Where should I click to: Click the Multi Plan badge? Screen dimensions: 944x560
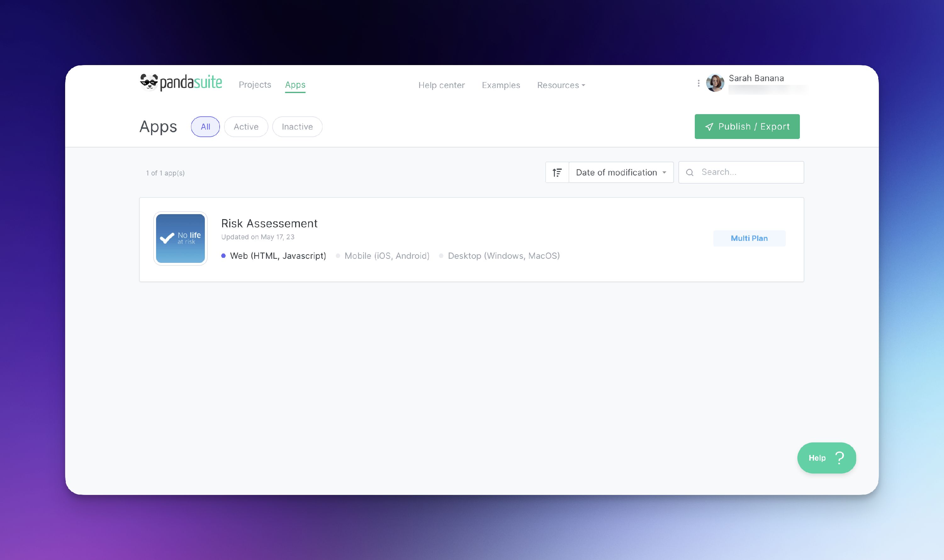coord(749,238)
